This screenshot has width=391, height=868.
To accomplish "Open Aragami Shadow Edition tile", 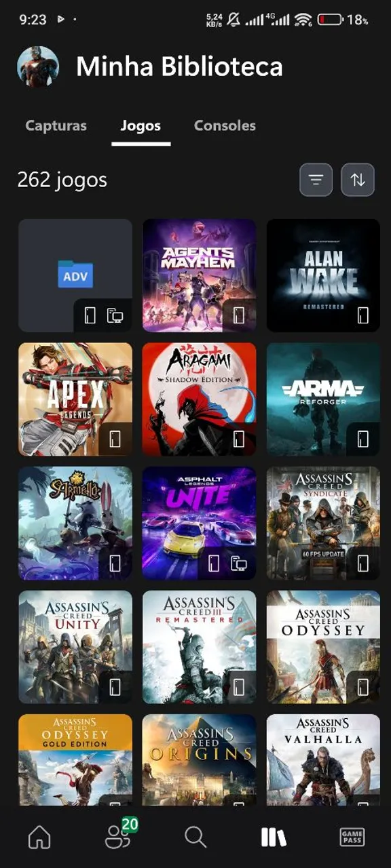I will 200,399.
